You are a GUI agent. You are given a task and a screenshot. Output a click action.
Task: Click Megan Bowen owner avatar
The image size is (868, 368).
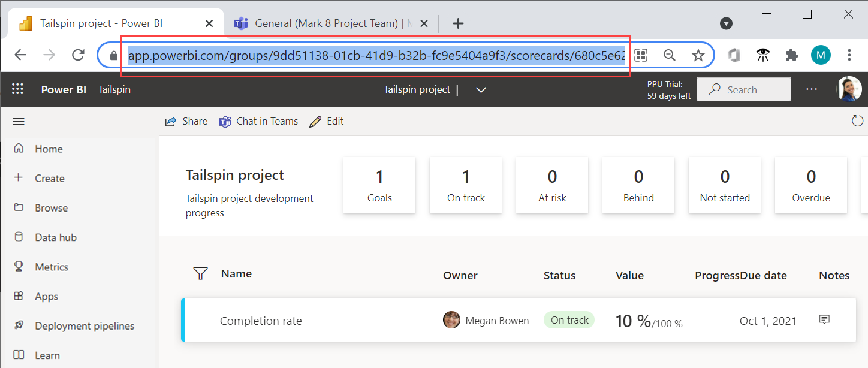point(451,320)
